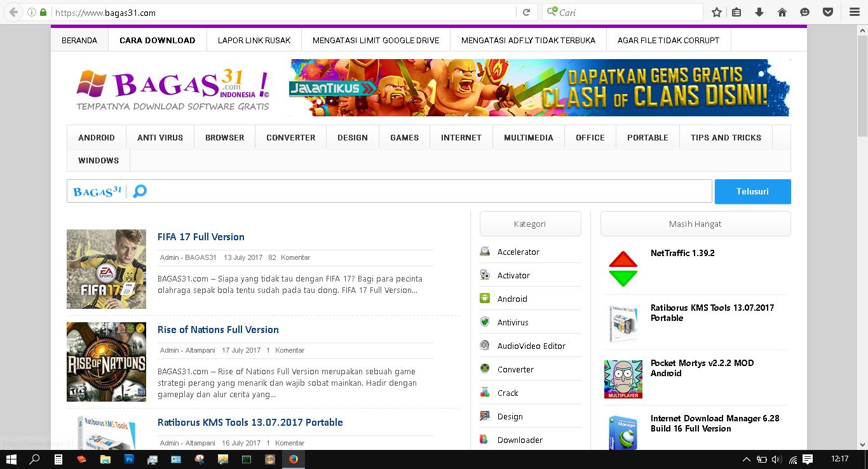The width and height of the screenshot is (868, 469).
Task: Click the Antivirus shield icon
Action: coord(485,322)
